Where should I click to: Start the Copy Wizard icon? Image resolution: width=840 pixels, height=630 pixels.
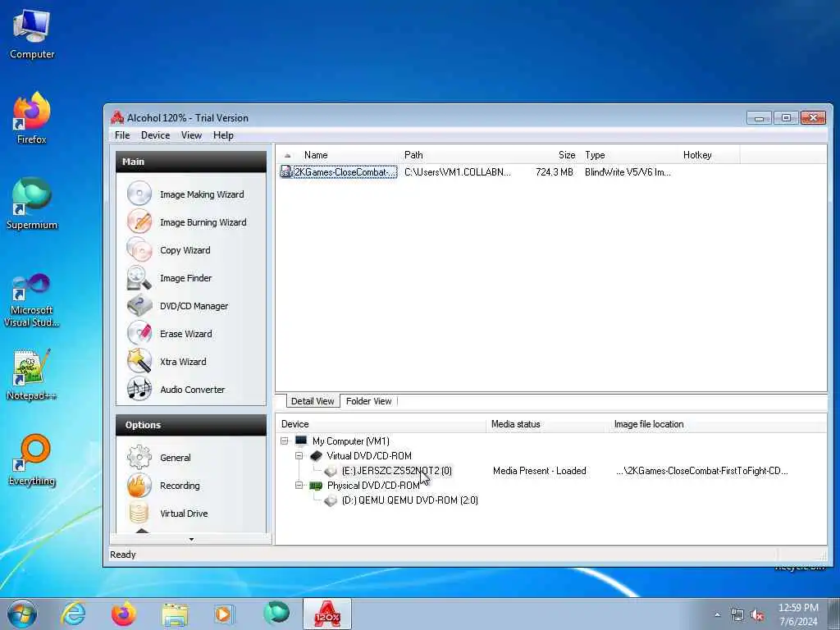139,249
